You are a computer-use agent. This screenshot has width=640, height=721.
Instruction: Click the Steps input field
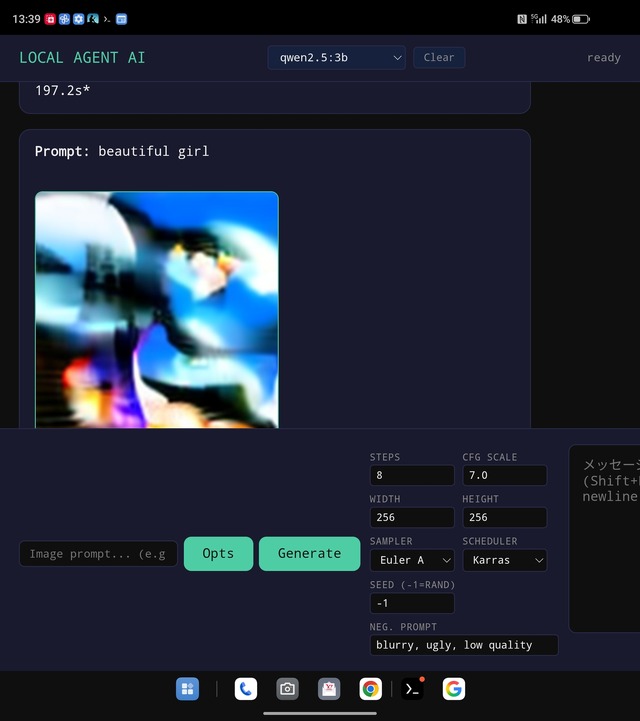[412, 476]
